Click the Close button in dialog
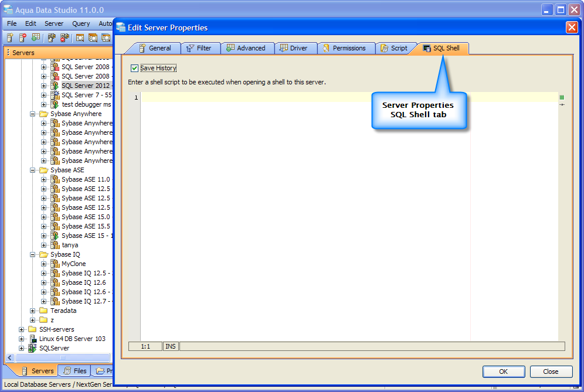The width and height of the screenshot is (584, 392). (551, 371)
